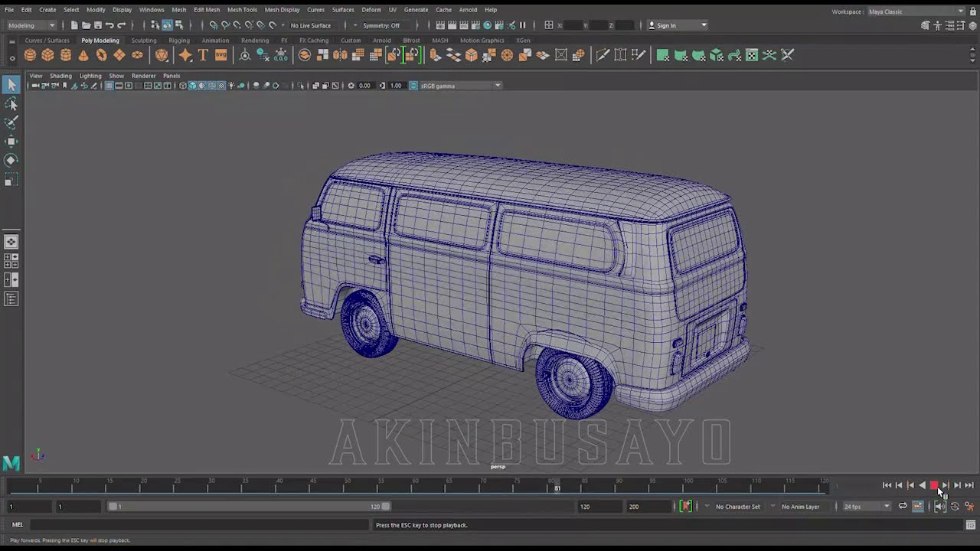Toggle viewport grid display button
980x551 pixels.
(108, 86)
